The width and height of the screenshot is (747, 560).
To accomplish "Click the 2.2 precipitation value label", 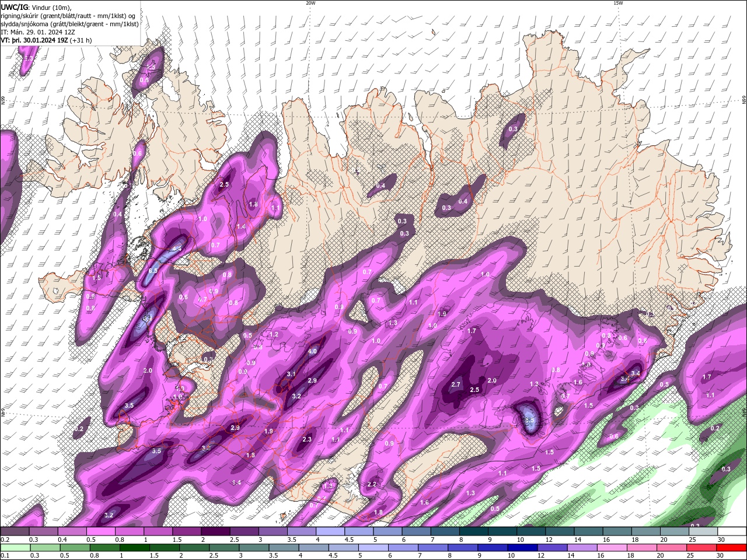I will [372, 484].
